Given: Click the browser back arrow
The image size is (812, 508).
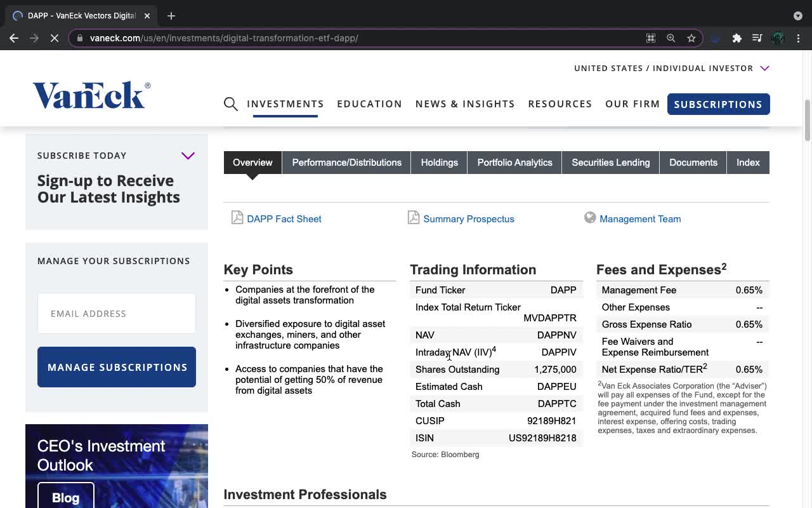Looking at the screenshot, I should click(14, 38).
